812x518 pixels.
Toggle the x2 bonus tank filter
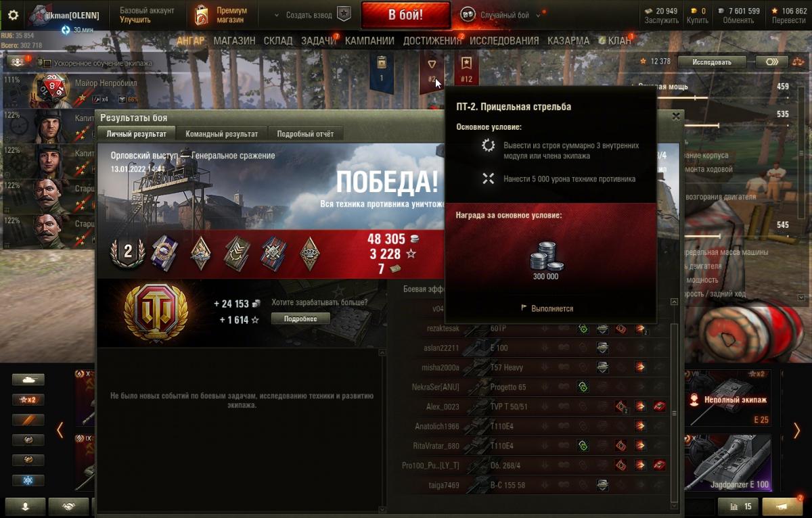click(x=28, y=400)
